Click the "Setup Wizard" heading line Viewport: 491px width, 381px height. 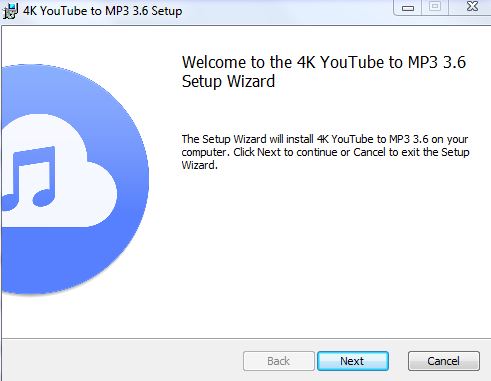(x=228, y=82)
